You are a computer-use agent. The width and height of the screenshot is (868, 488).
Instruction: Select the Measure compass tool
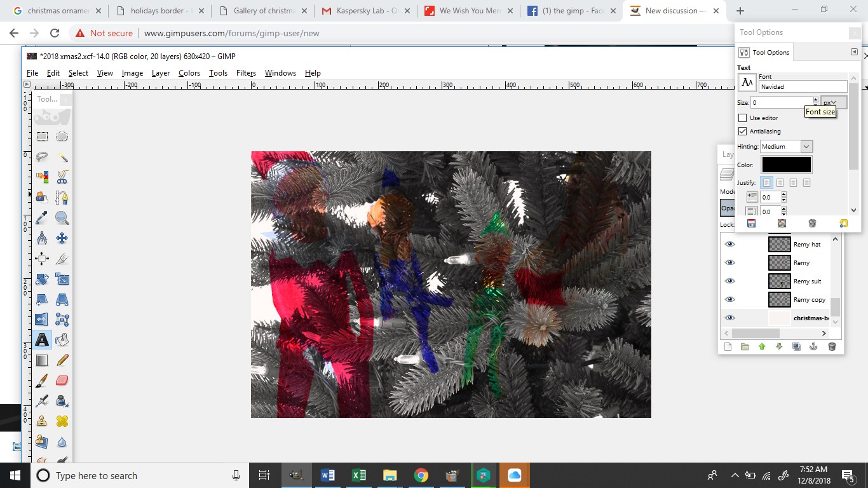(x=42, y=238)
